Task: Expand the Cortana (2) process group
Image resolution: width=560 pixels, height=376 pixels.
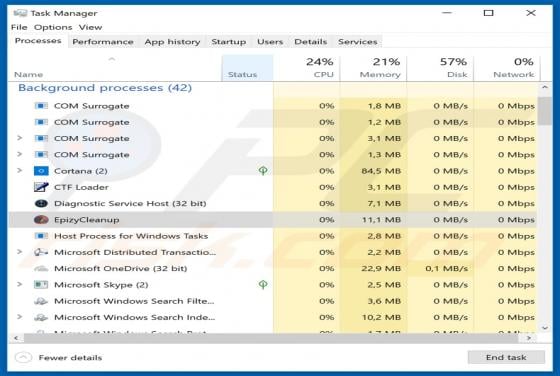Action: (x=20, y=170)
